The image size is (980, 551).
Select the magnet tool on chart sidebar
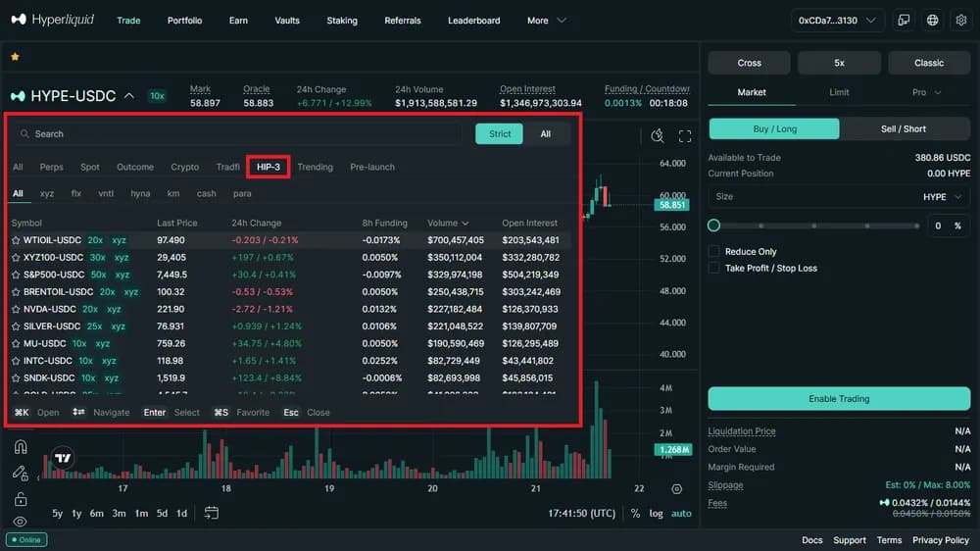click(x=21, y=446)
